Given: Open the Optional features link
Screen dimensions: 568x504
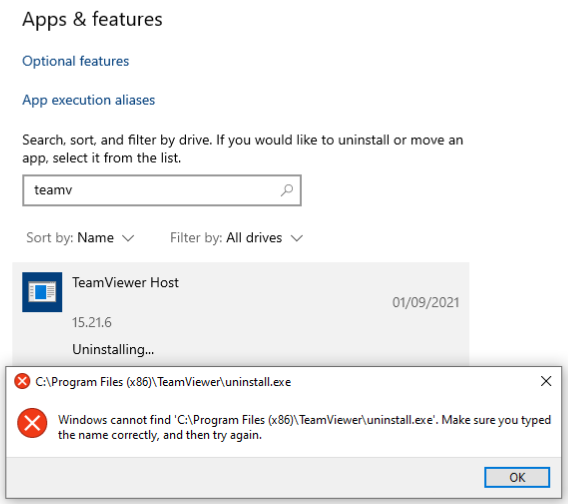Looking at the screenshot, I should coord(75,61).
